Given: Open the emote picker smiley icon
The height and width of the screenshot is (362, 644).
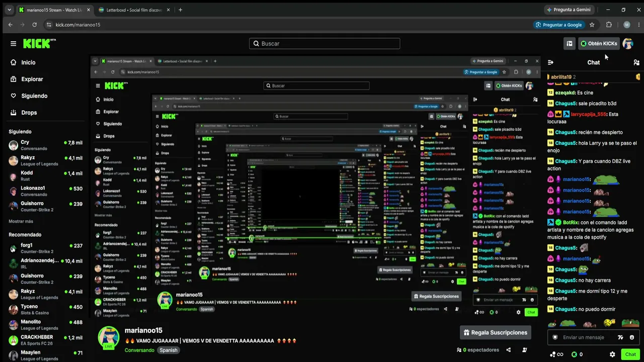Looking at the screenshot, I should (x=632, y=337).
